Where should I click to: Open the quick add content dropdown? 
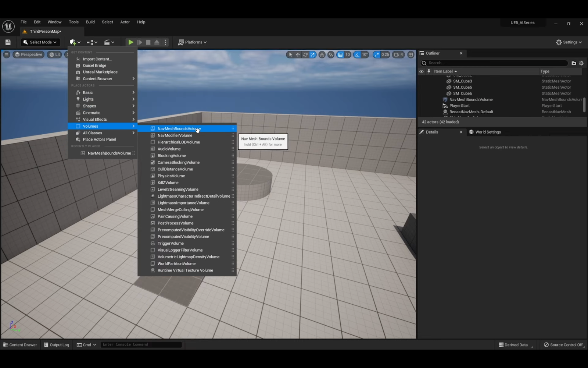(75, 42)
